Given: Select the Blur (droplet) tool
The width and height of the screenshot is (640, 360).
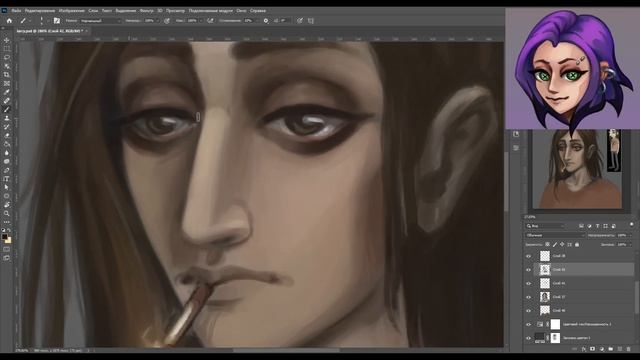Looking at the screenshot, I should point(7,153).
